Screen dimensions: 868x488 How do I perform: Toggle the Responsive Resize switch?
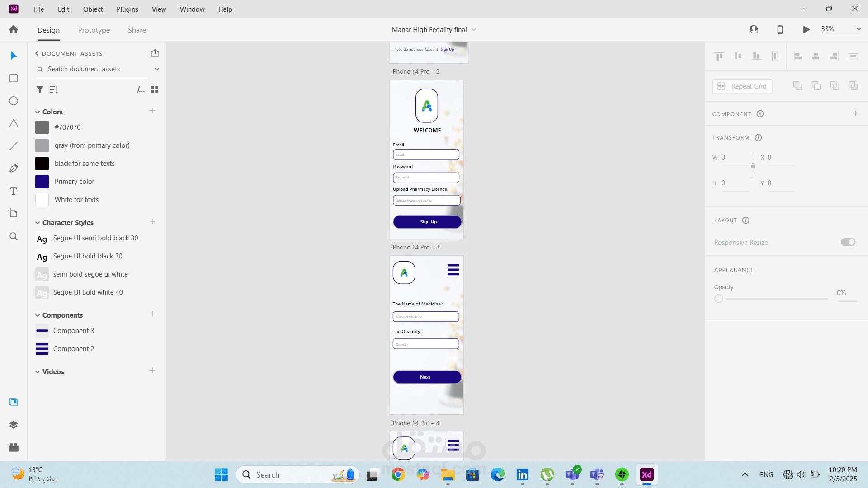pos(848,242)
